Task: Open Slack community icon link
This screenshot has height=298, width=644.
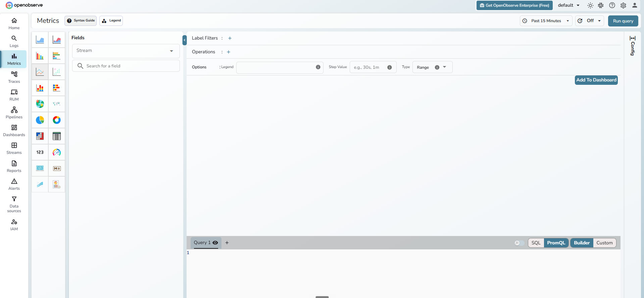Action: click(x=601, y=5)
